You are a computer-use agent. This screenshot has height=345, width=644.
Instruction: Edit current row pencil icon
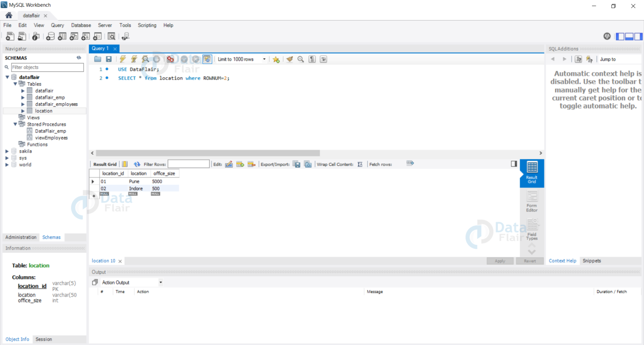click(229, 164)
